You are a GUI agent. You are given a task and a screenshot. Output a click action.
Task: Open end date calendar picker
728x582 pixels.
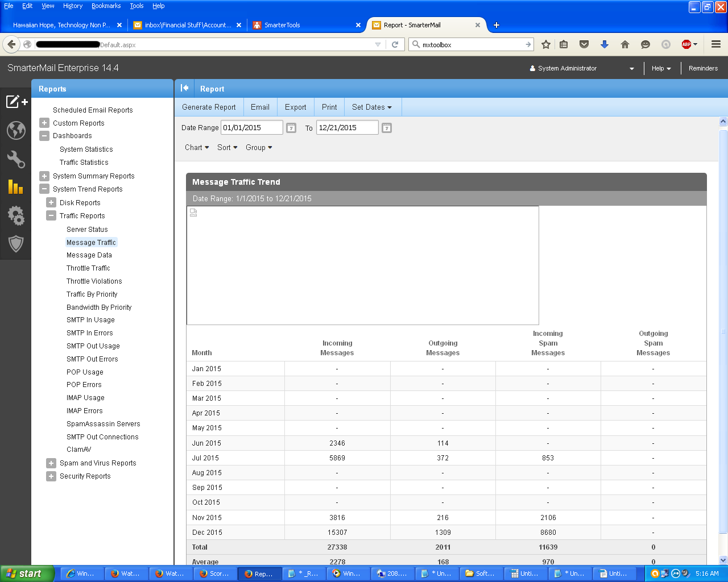pyautogui.click(x=387, y=128)
